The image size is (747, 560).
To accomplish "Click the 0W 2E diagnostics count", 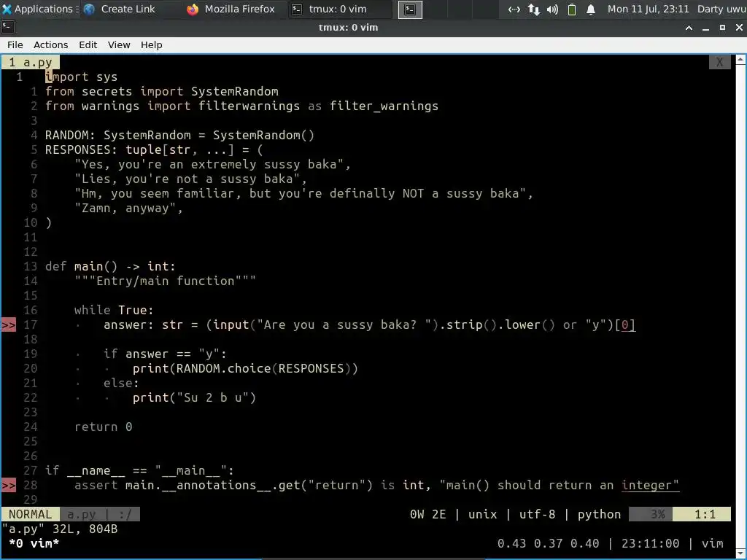I will point(427,515).
